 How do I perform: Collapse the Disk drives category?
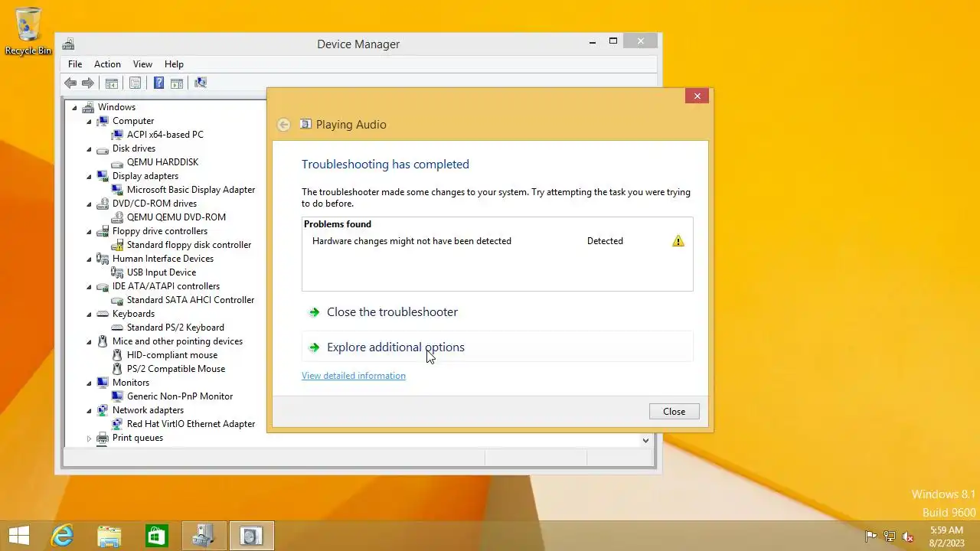89,149
